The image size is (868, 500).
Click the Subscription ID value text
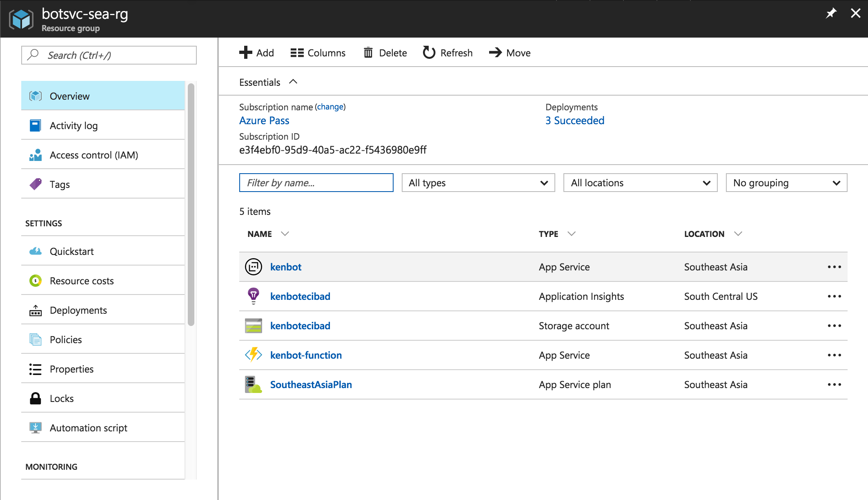[x=333, y=150]
